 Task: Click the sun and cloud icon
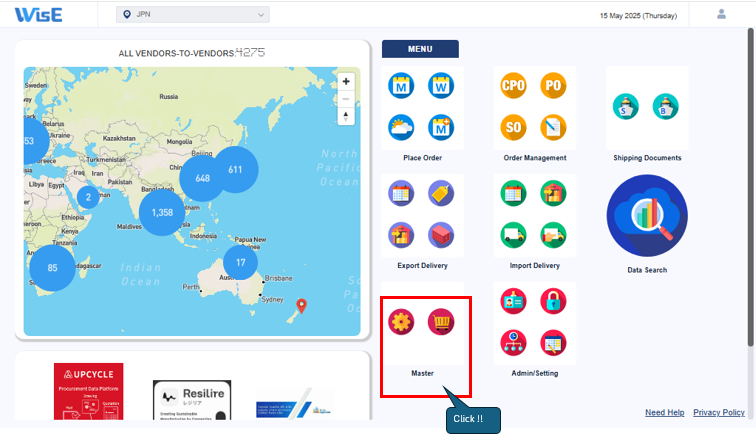401,127
